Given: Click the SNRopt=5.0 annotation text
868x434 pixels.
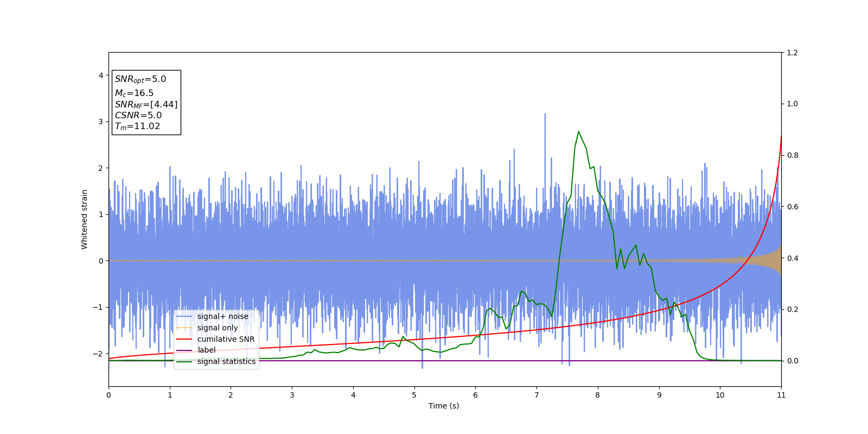Looking at the screenshot, I should pyautogui.click(x=141, y=79).
